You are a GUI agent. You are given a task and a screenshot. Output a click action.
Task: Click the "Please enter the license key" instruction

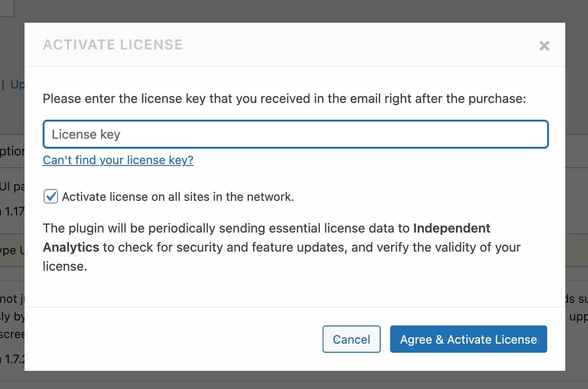pos(284,99)
